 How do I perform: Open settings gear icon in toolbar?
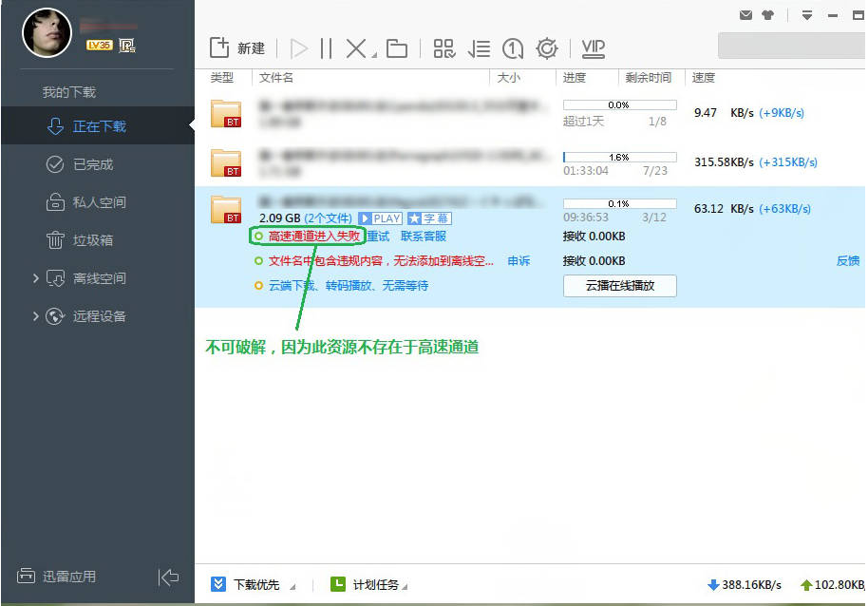547,48
